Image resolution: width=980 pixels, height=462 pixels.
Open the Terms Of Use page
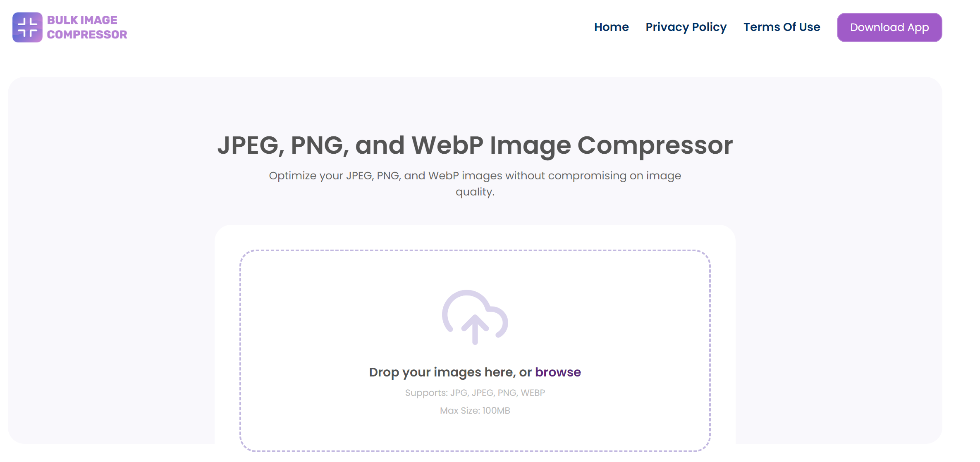[782, 27]
